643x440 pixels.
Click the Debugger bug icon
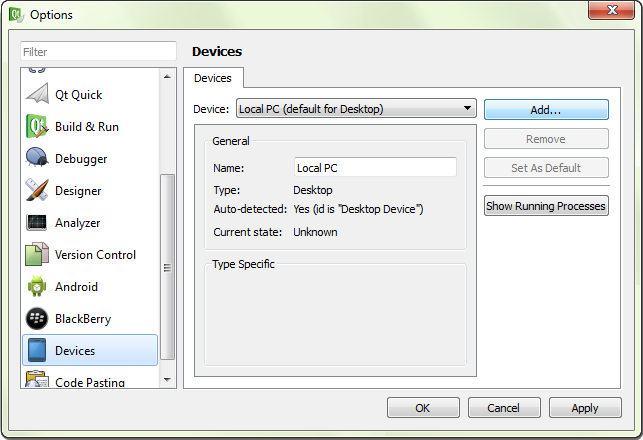point(38,159)
